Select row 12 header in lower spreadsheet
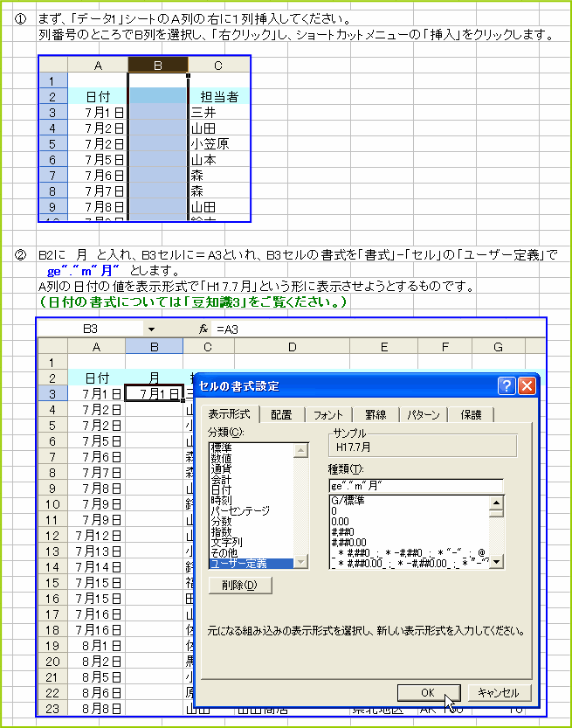Screen dimensions: 572x728 (x=52, y=536)
